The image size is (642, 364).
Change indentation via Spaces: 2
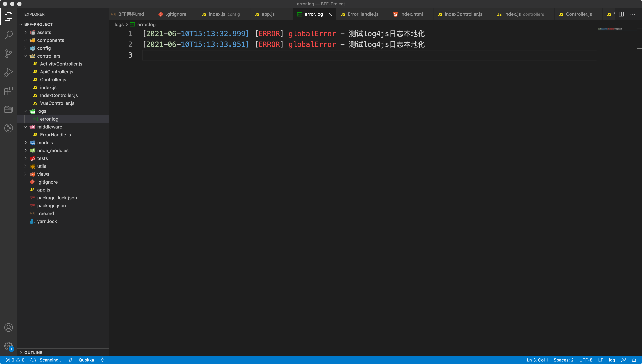point(563,360)
